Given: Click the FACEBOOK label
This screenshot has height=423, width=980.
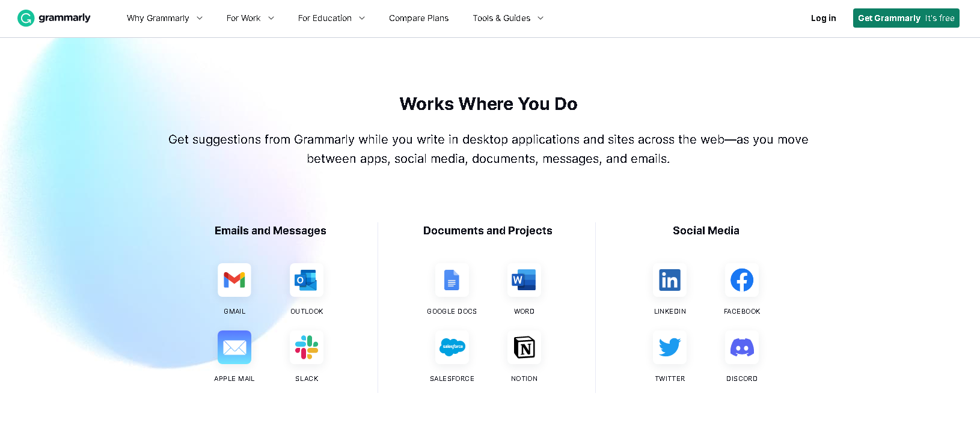Looking at the screenshot, I should (742, 311).
